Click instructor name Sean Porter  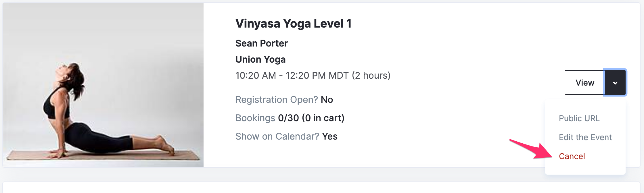261,43
